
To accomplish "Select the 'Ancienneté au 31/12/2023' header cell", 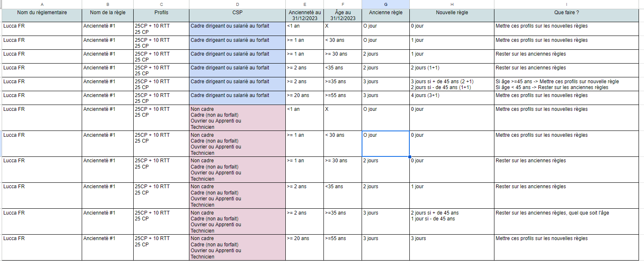I will point(305,15).
